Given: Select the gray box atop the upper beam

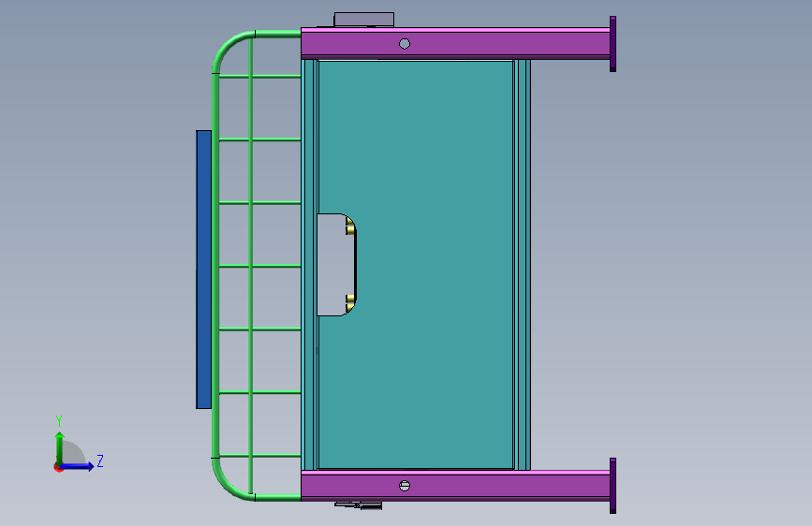Looking at the screenshot, I should tap(364, 20).
